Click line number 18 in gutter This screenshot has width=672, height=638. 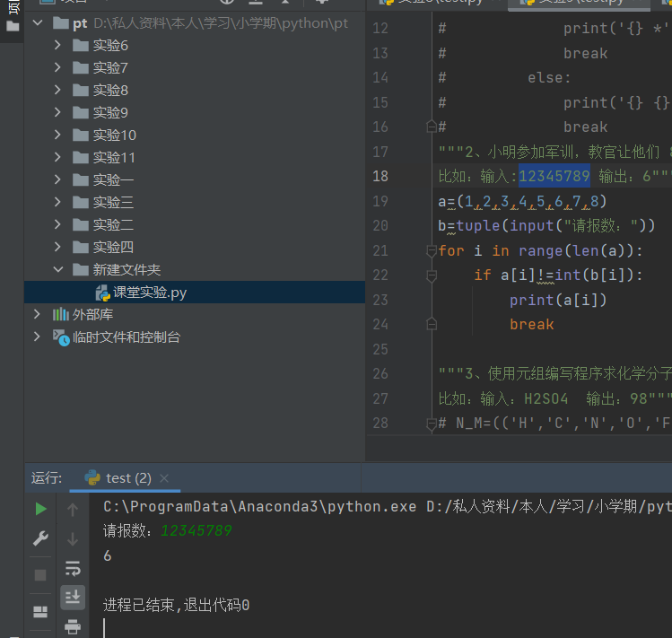tap(380, 176)
